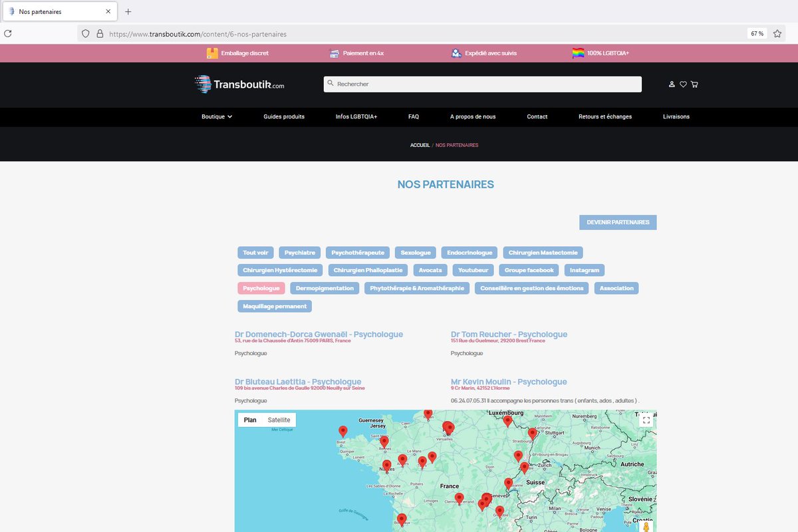Click the map marker near Strasbourg
The width and height of the screenshot is (798, 532).
tap(532, 434)
